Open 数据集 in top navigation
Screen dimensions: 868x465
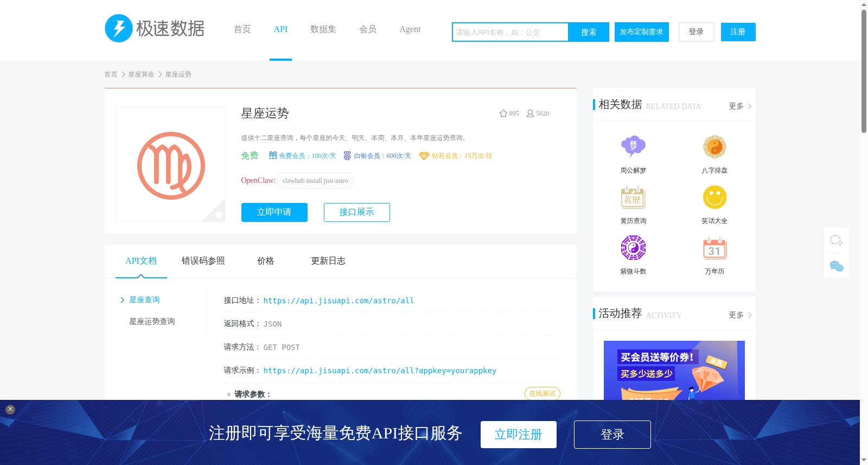pyautogui.click(x=323, y=29)
